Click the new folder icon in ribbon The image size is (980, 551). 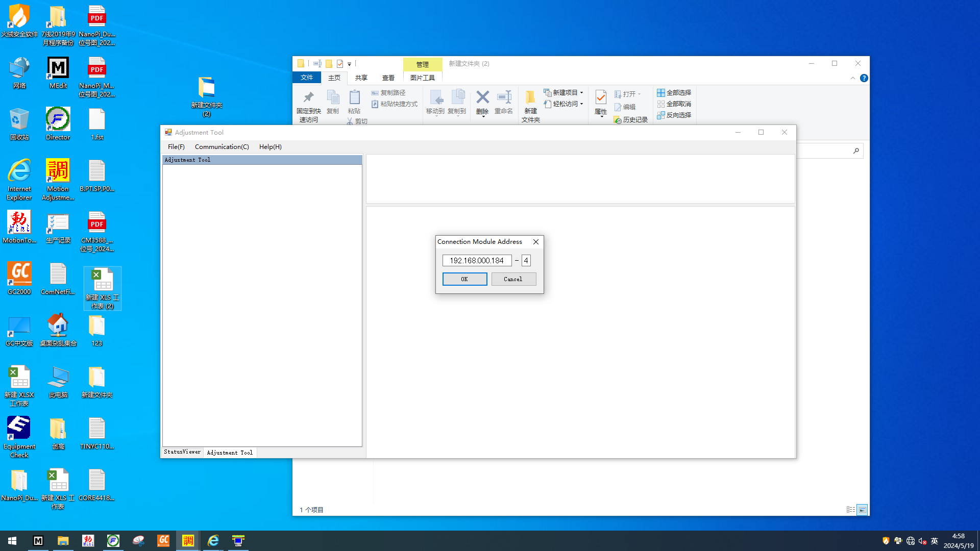click(x=530, y=97)
